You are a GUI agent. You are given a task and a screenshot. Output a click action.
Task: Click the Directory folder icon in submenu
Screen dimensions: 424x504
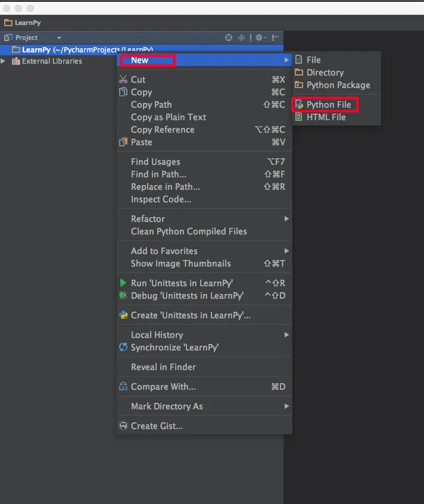[x=299, y=73]
